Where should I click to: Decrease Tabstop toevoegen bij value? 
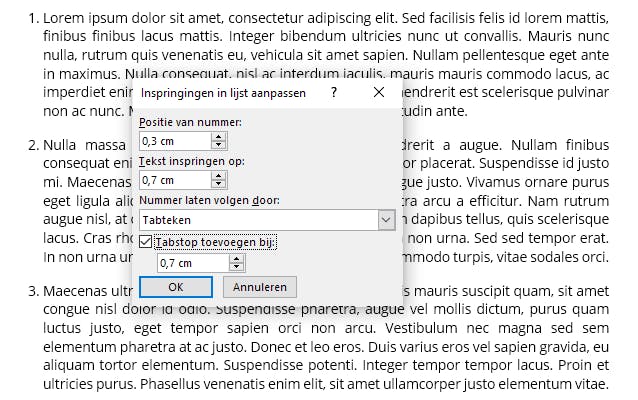coord(236,268)
